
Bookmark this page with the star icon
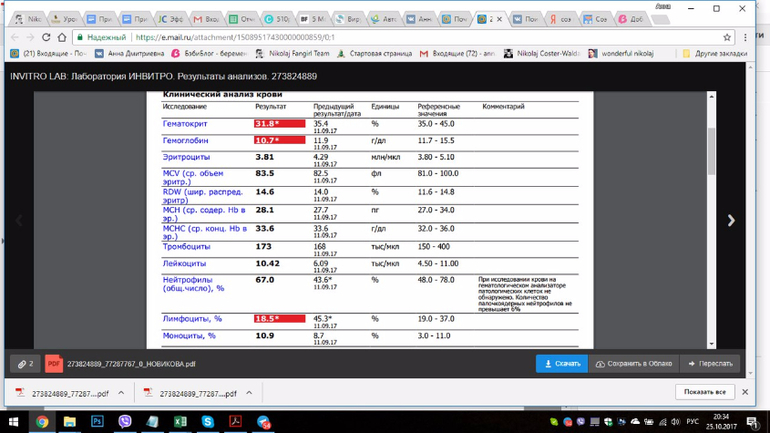point(728,37)
